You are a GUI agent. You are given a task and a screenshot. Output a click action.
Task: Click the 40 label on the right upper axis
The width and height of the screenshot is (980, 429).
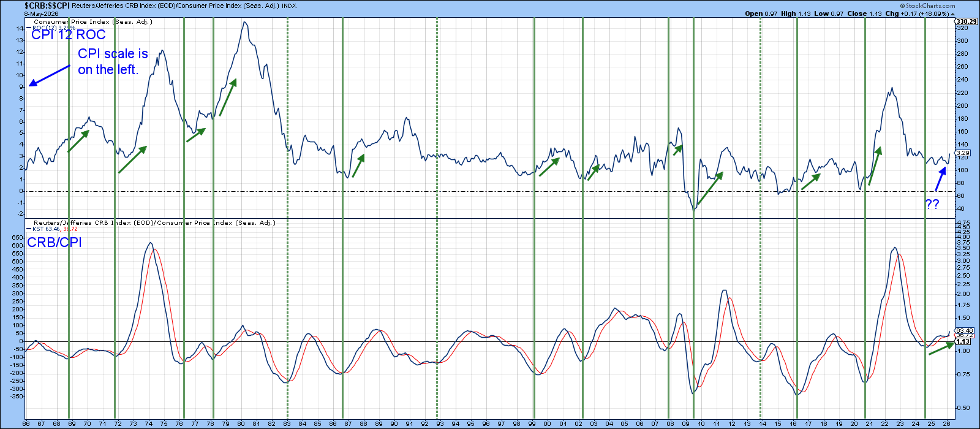tap(960, 209)
